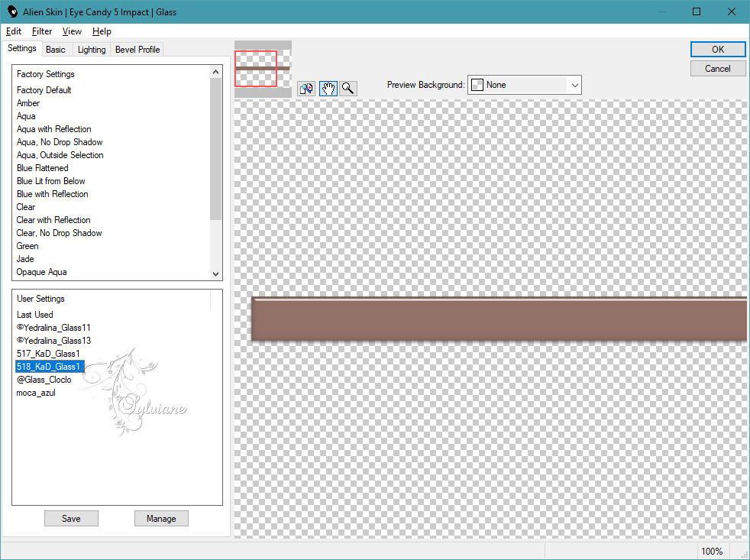The image size is (750, 560).
Task: Open the Filter menu
Action: [x=41, y=31]
